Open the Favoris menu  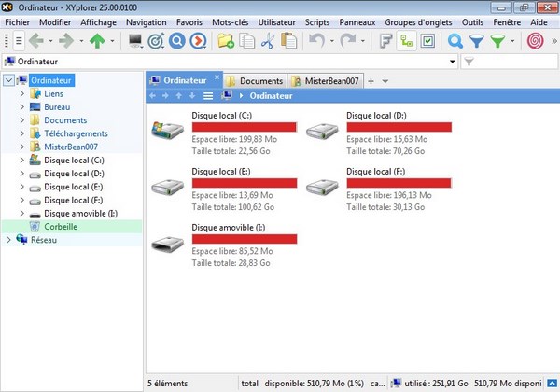(x=189, y=22)
